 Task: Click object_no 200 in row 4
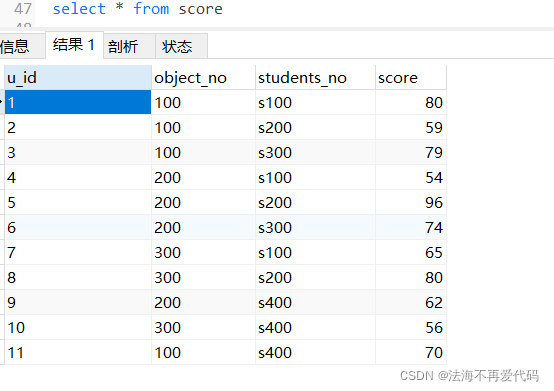pyautogui.click(x=203, y=177)
